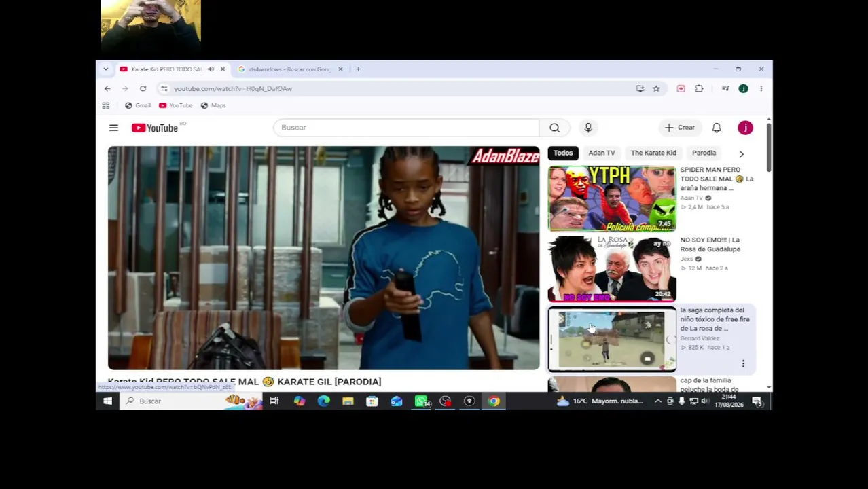This screenshot has width=868, height=489.
Task: Go back with the browser back arrow
Action: click(107, 88)
